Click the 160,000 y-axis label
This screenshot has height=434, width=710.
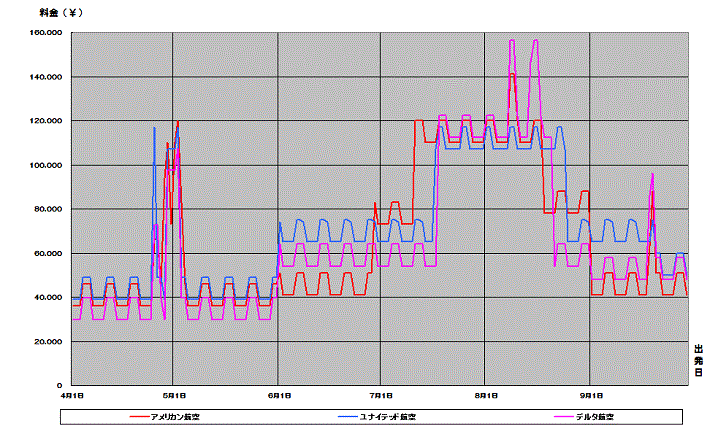46,33
